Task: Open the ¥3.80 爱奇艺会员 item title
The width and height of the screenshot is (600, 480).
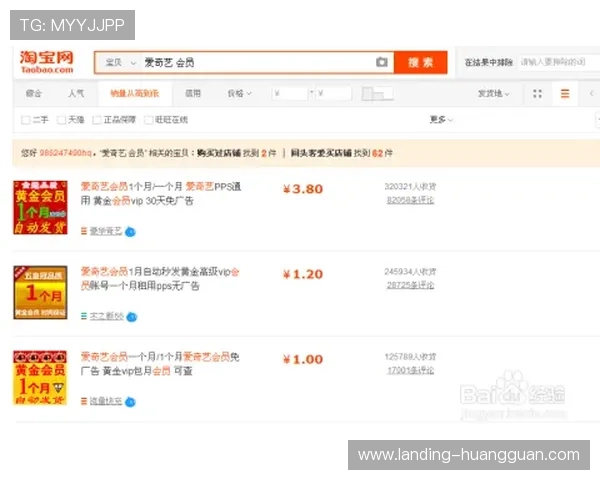Action: coord(161,194)
